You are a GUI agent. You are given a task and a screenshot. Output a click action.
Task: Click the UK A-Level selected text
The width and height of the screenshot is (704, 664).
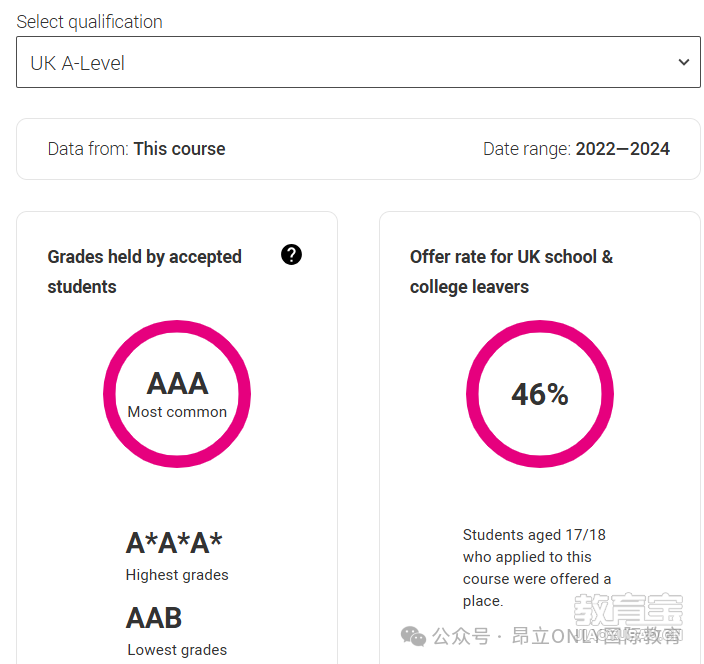point(77,63)
